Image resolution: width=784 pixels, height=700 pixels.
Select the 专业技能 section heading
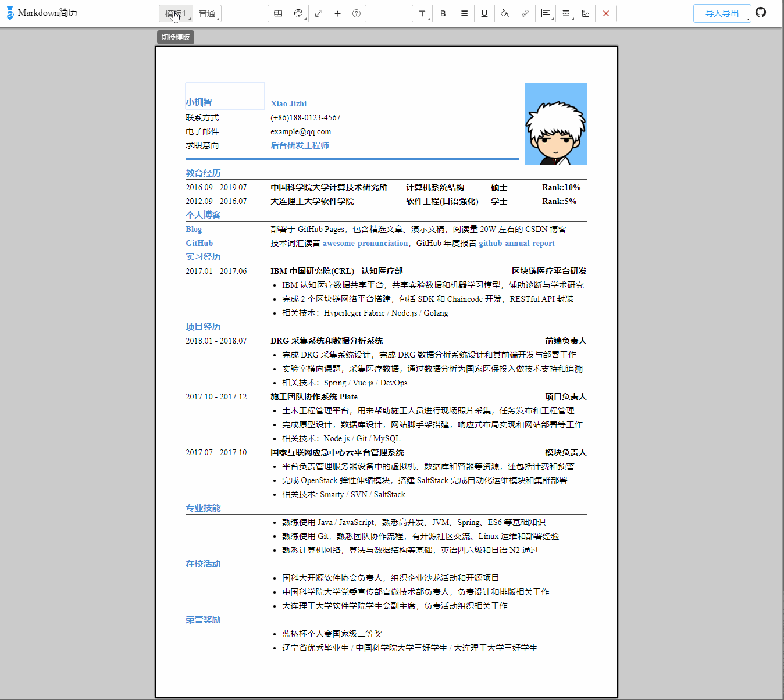coord(203,508)
